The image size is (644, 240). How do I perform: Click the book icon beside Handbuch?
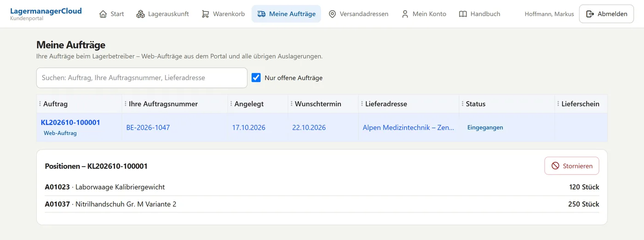(463, 14)
